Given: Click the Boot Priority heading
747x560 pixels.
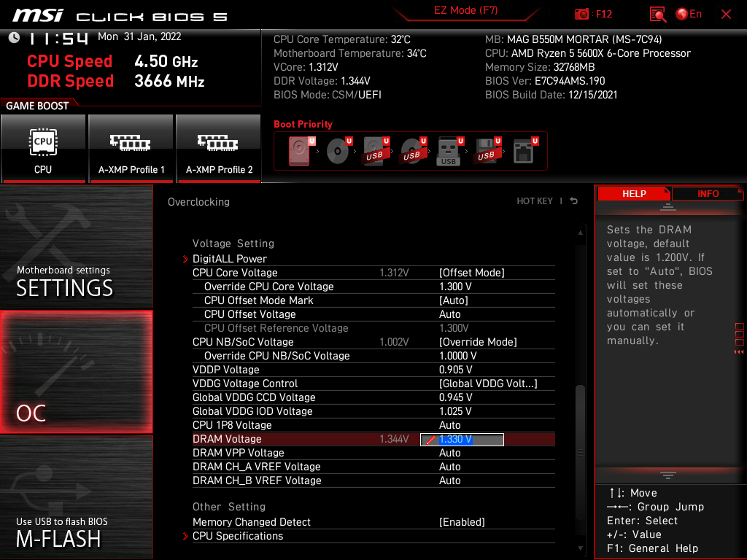Looking at the screenshot, I should pos(303,124).
